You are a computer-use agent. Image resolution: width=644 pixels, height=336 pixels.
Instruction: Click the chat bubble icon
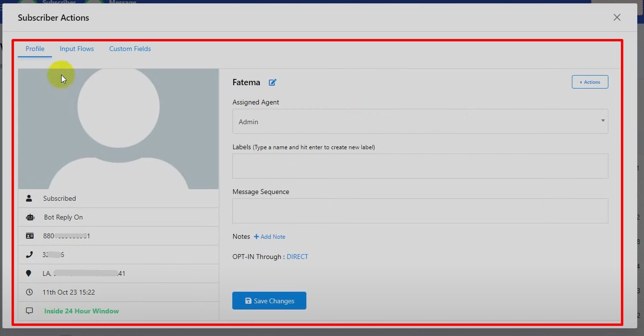(x=29, y=311)
